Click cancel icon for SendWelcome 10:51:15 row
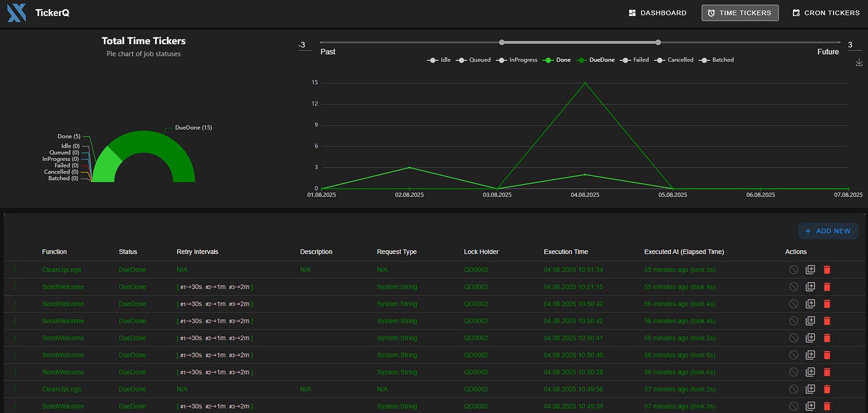The width and height of the screenshot is (868, 413). pyautogui.click(x=793, y=287)
